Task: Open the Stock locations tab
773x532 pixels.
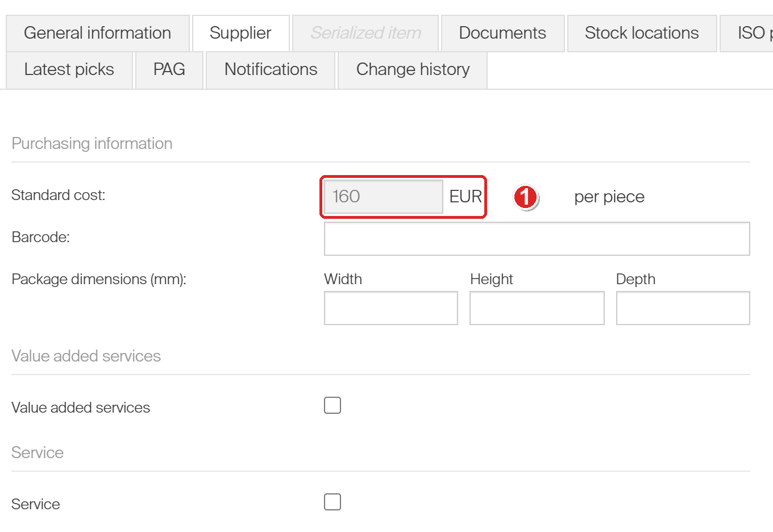Action: 642,33
